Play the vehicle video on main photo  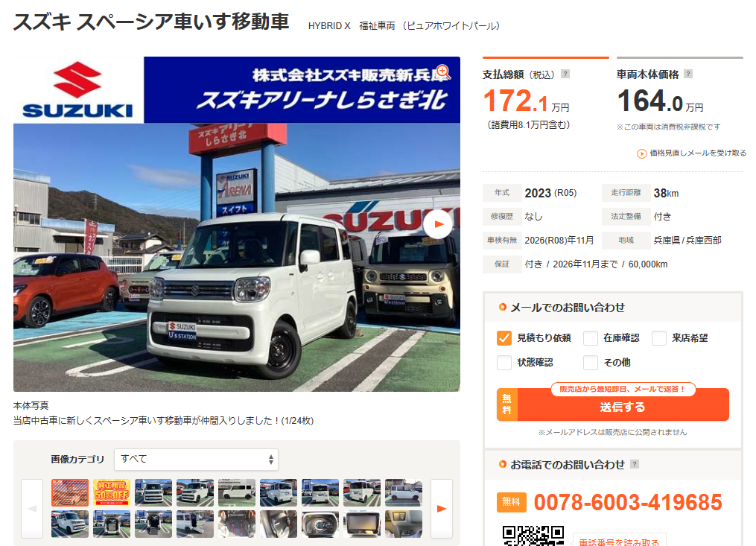pyautogui.click(x=438, y=224)
